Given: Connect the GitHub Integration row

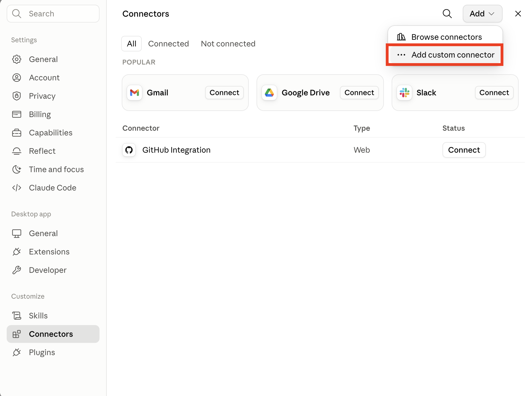Looking at the screenshot, I should (x=464, y=150).
